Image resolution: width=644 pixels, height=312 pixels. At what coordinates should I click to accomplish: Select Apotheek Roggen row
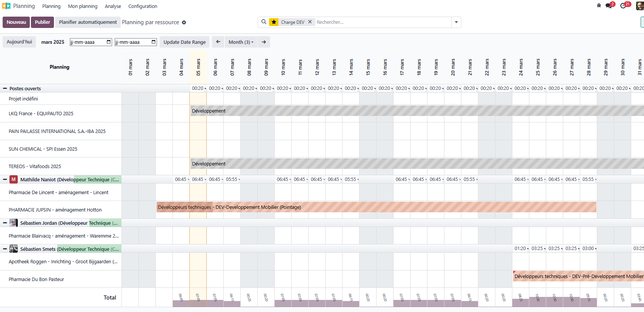(x=61, y=261)
